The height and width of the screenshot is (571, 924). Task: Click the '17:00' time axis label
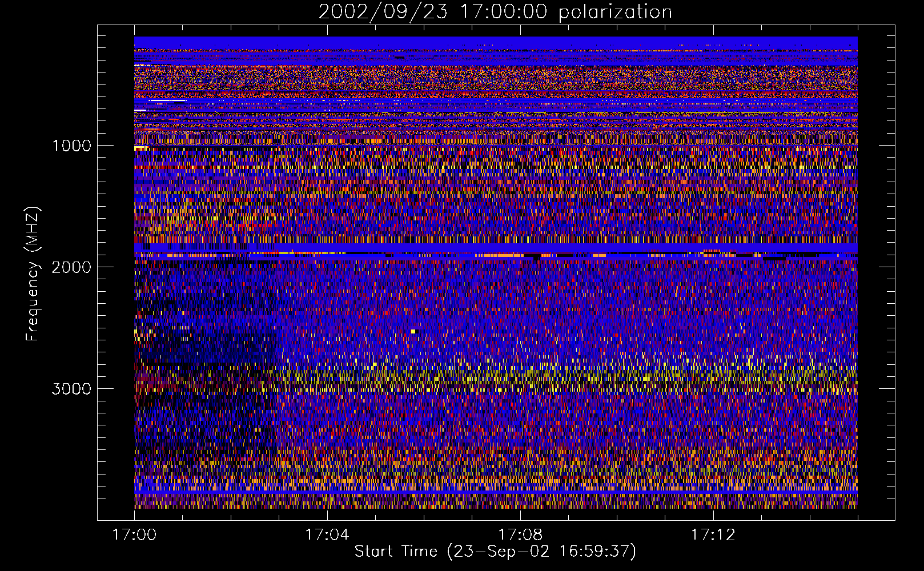(134, 535)
